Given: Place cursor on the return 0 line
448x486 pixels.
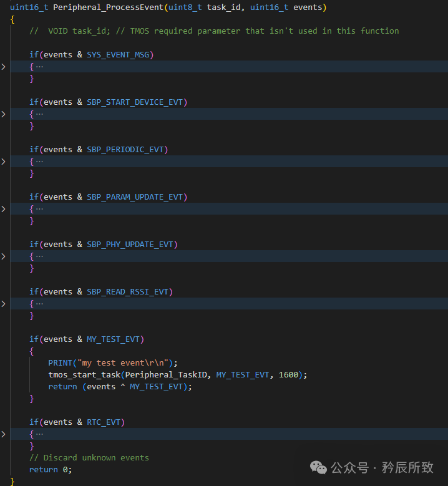Looking at the screenshot, I should click(x=51, y=470).
